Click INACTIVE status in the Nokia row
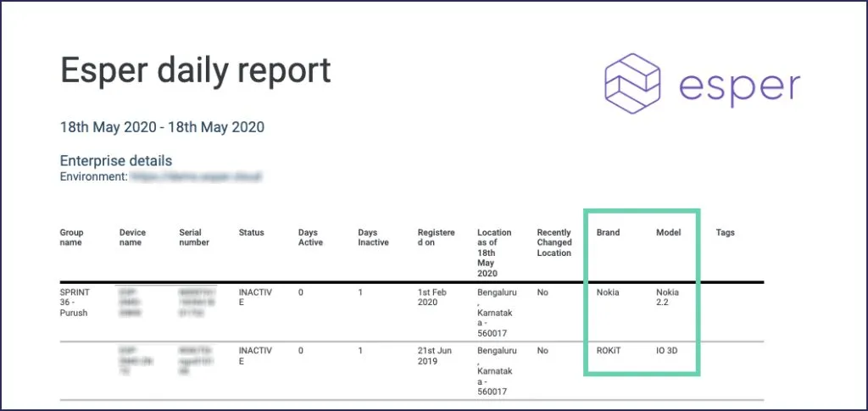The height and width of the screenshot is (411, 868). (255, 297)
